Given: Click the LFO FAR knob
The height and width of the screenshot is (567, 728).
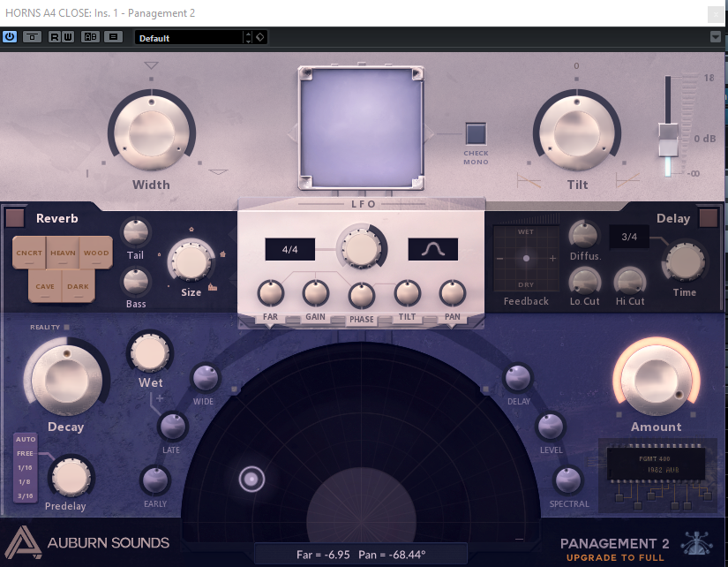Looking at the screenshot, I should click(x=271, y=293).
